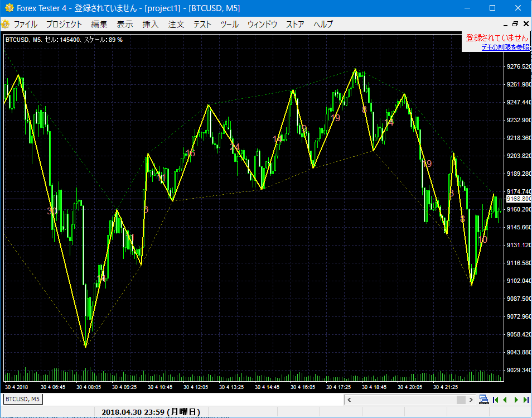The height and width of the screenshot is (418, 532).
Task: Click the Forex Tester title bar app icon
Action: coord(9,8)
